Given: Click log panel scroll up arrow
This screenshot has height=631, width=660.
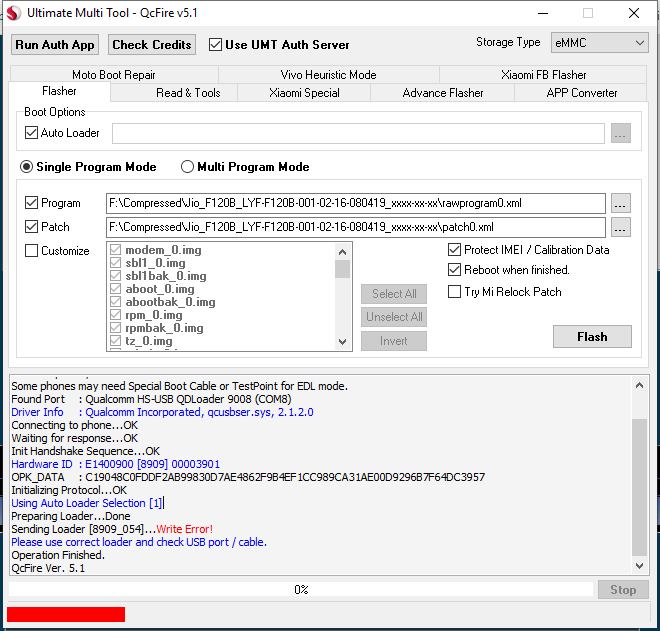Looking at the screenshot, I should click(x=639, y=385).
